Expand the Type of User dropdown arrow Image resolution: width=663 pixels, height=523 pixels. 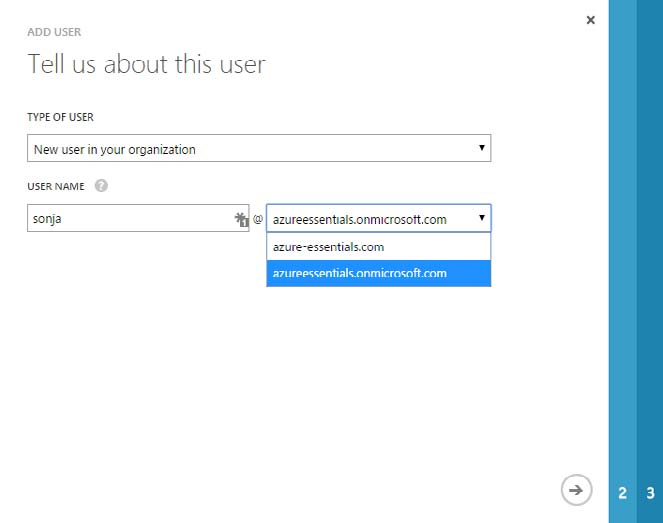click(482, 149)
